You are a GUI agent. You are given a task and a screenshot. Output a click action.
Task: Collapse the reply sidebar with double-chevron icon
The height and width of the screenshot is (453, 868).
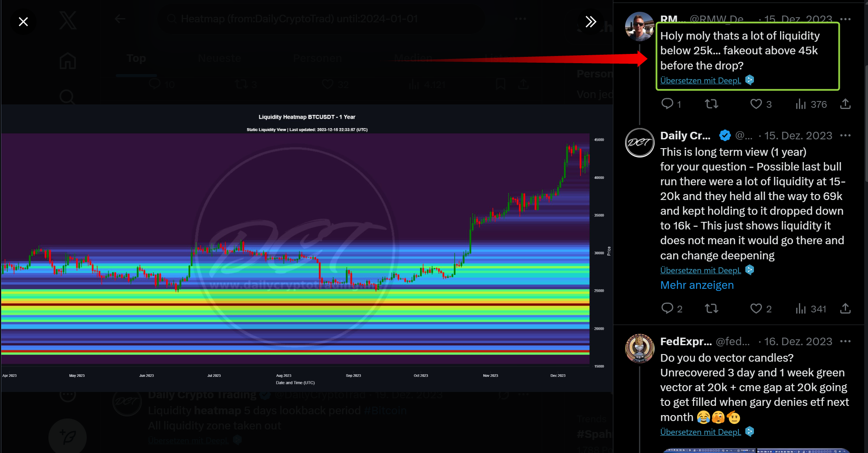(x=591, y=21)
